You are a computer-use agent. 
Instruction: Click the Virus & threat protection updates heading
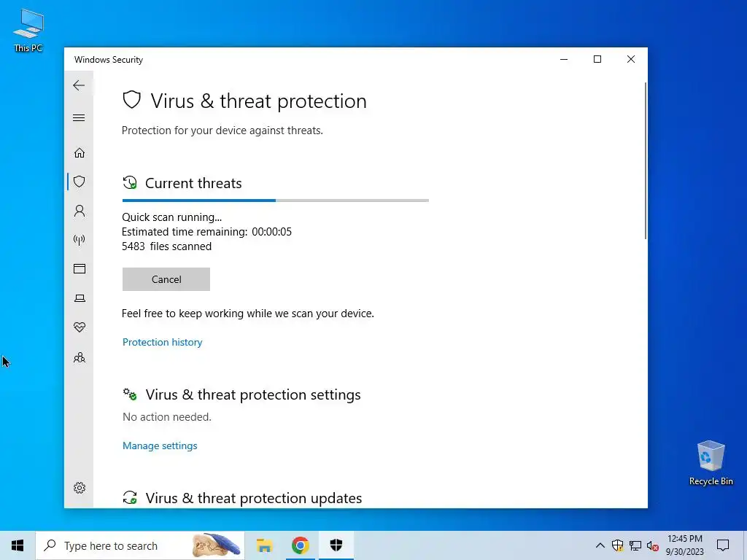pos(253,498)
